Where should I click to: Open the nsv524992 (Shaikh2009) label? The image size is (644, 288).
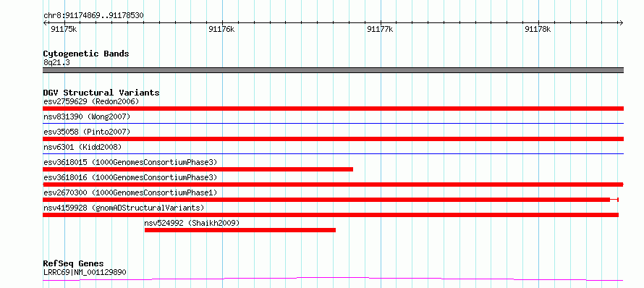pos(192,223)
